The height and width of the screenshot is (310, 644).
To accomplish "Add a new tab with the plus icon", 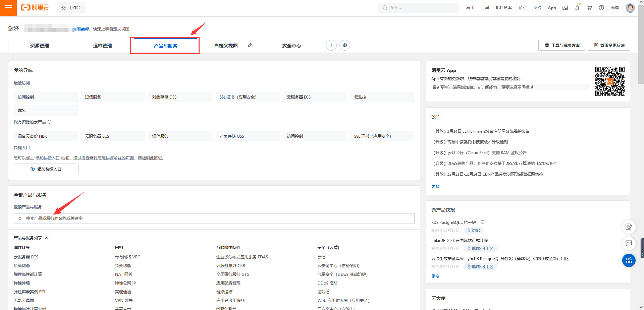I will [331, 45].
